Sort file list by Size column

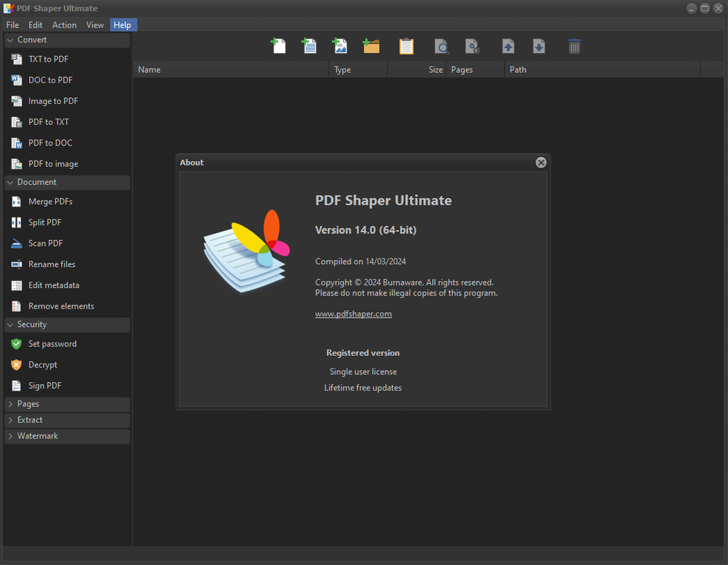(x=417, y=70)
